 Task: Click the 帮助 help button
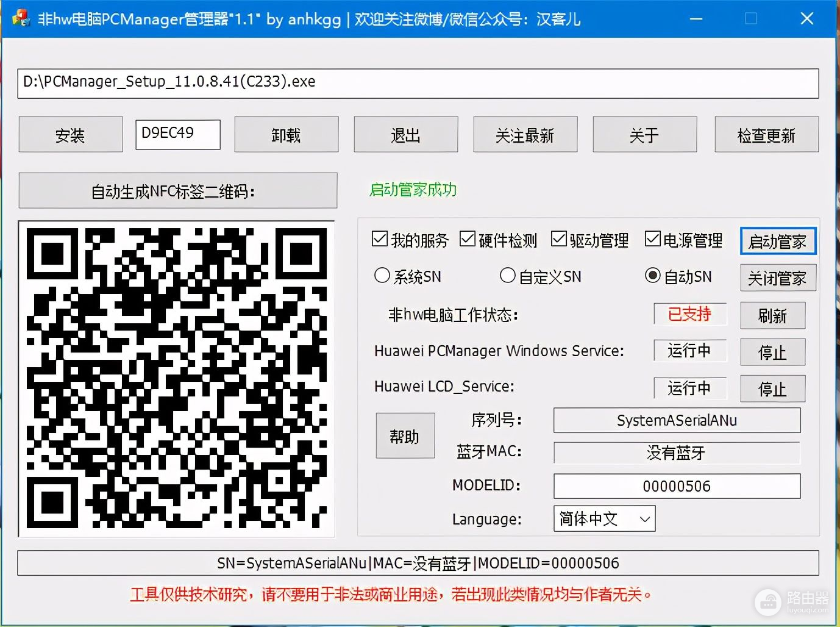[x=405, y=435]
